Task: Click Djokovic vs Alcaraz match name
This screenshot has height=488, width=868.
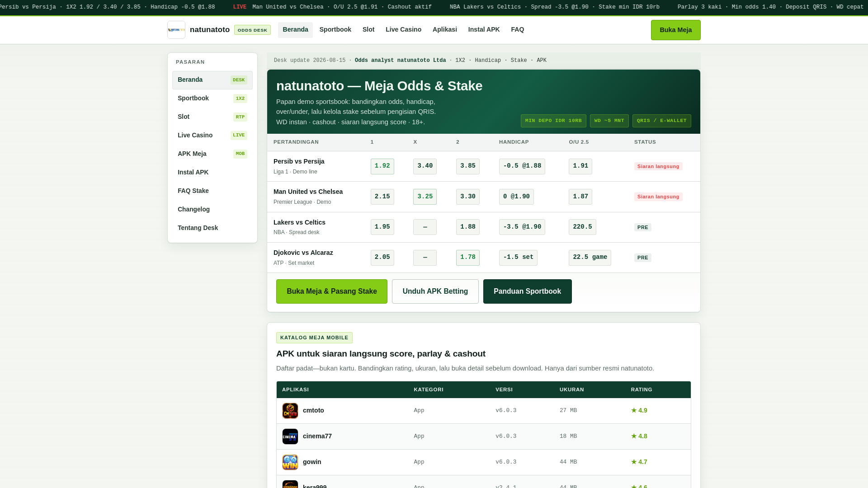Action: 303,253
